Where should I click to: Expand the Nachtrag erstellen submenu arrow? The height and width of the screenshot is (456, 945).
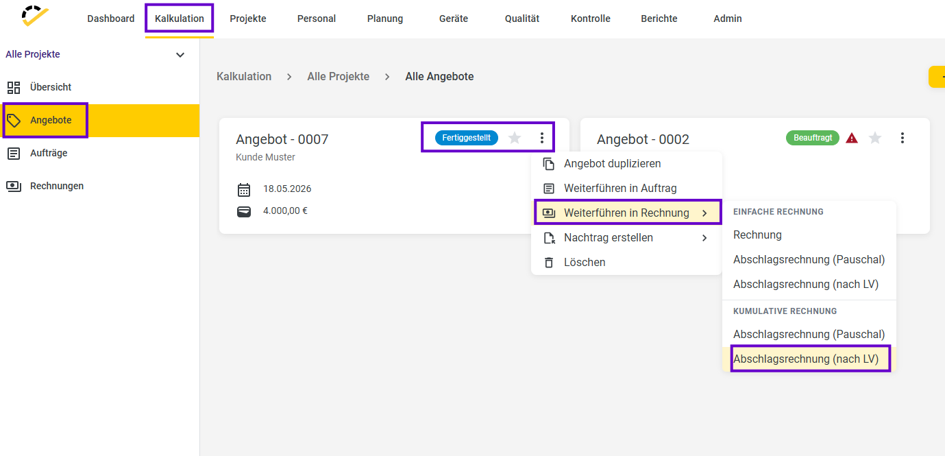pyautogui.click(x=705, y=238)
